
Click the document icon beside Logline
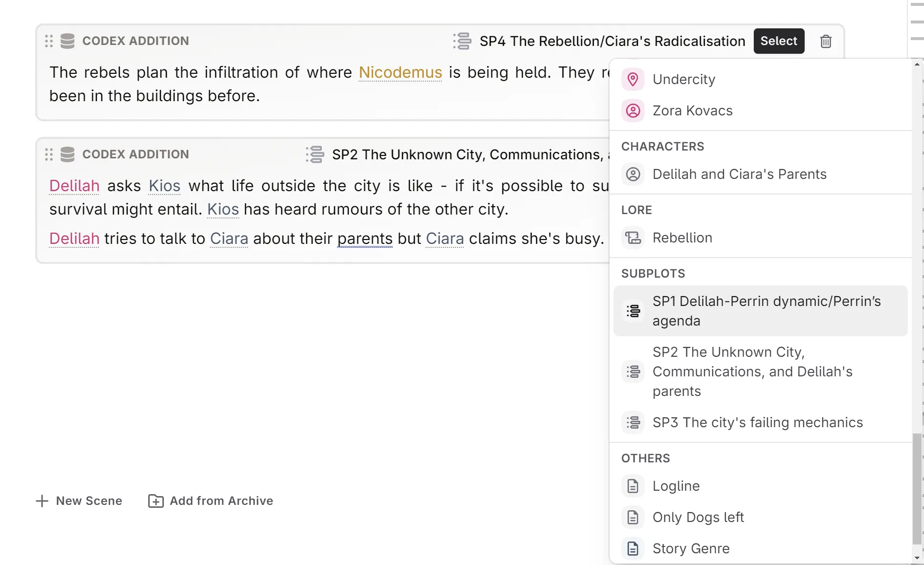pos(633,486)
